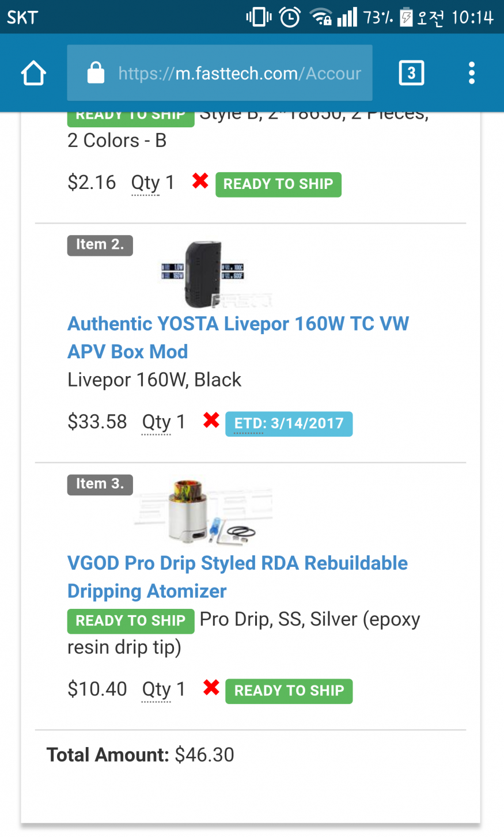504x837 pixels.
Task: Open the browser tab switcher showing 3
Action: point(411,73)
